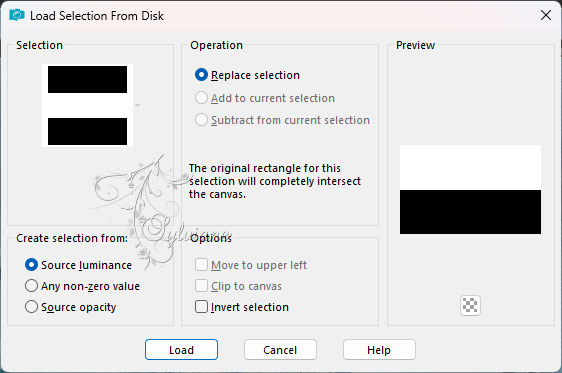Select Source opacity option
This screenshot has width=562, height=373.
71,307
